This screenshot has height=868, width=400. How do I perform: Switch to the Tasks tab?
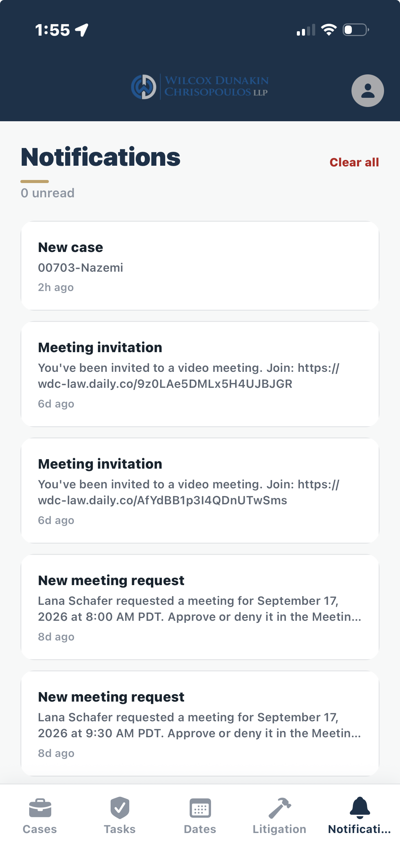click(x=120, y=816)
